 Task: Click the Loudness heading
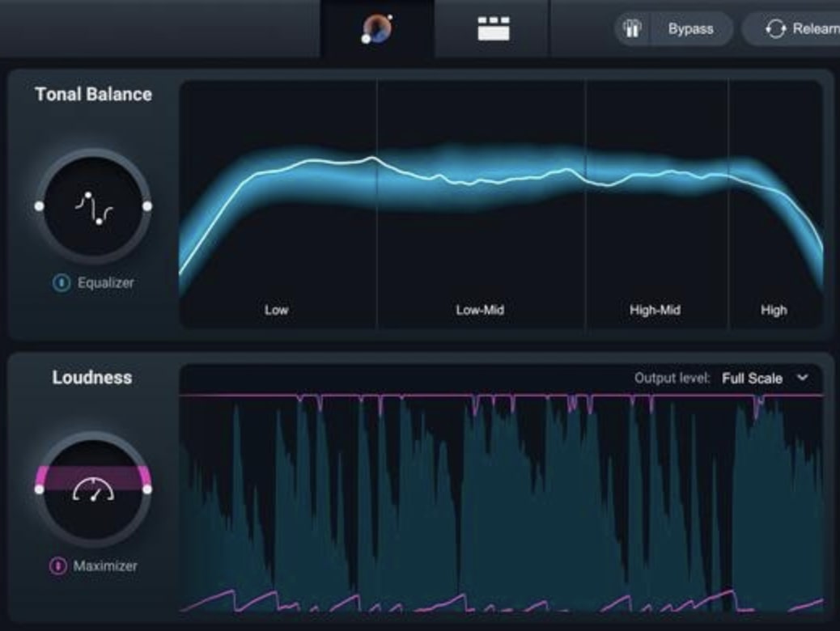[x=92, y=377]
